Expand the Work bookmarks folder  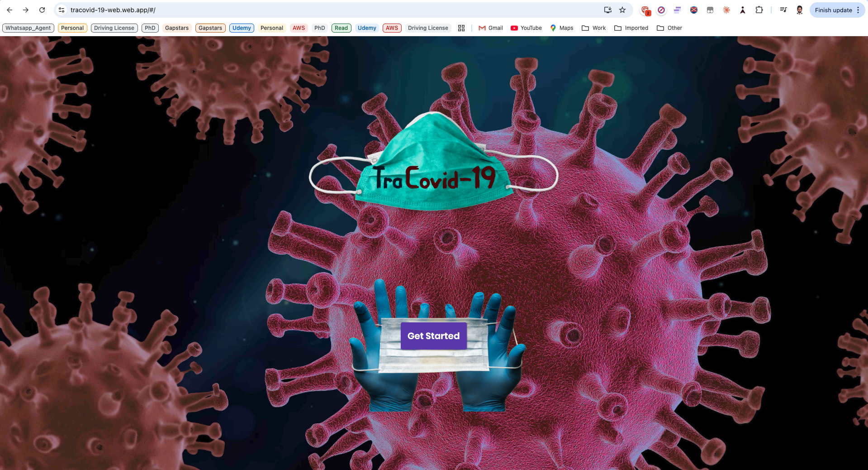[593, 28]
